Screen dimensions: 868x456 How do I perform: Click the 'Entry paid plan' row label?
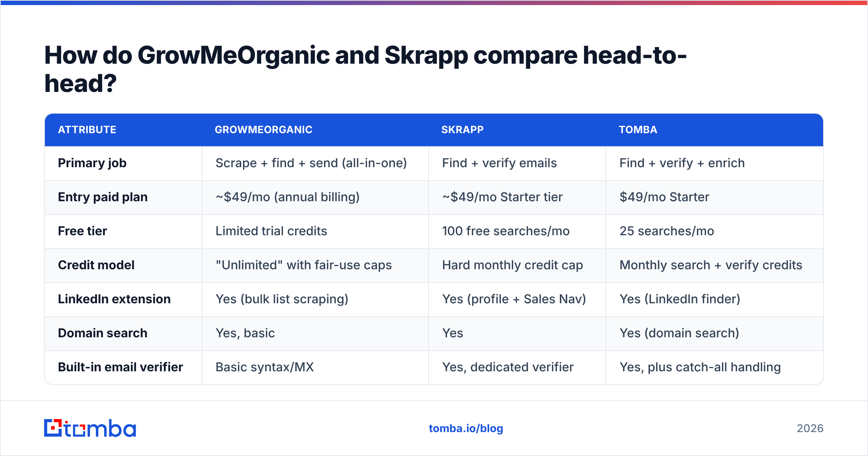click(x=103, y=197)
